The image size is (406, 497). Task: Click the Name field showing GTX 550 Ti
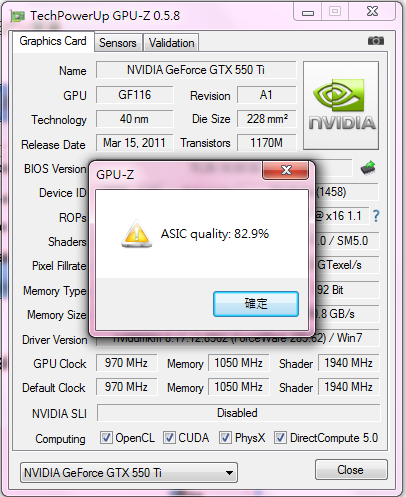click(196, 70)
